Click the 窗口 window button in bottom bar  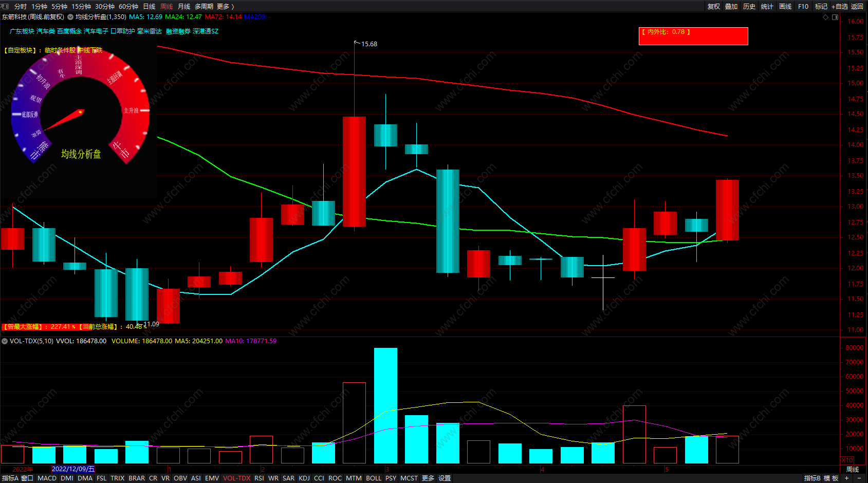click(27, 478)
